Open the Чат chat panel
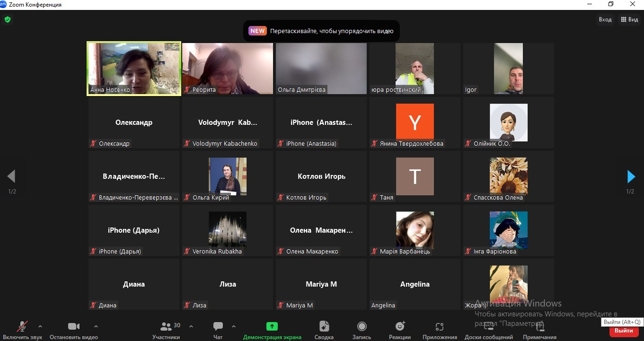The height and width of the screenshot is (341, 644). [x=218, y=330]
